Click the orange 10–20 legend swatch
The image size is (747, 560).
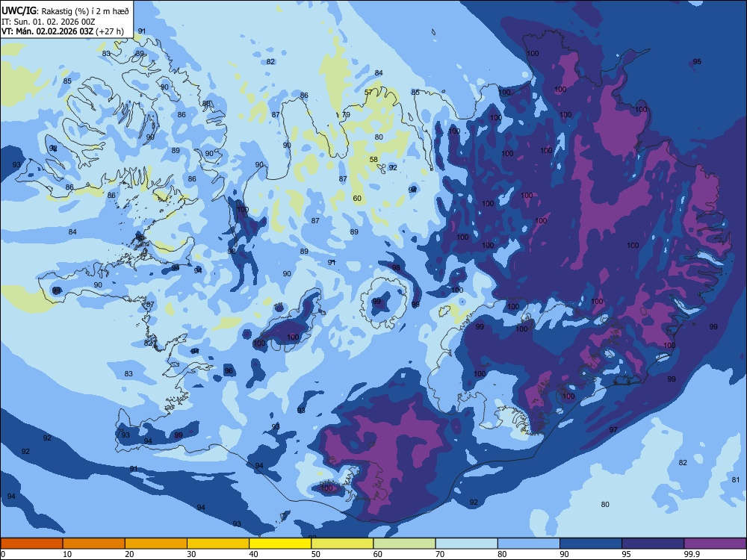click(x=94, y=544)
